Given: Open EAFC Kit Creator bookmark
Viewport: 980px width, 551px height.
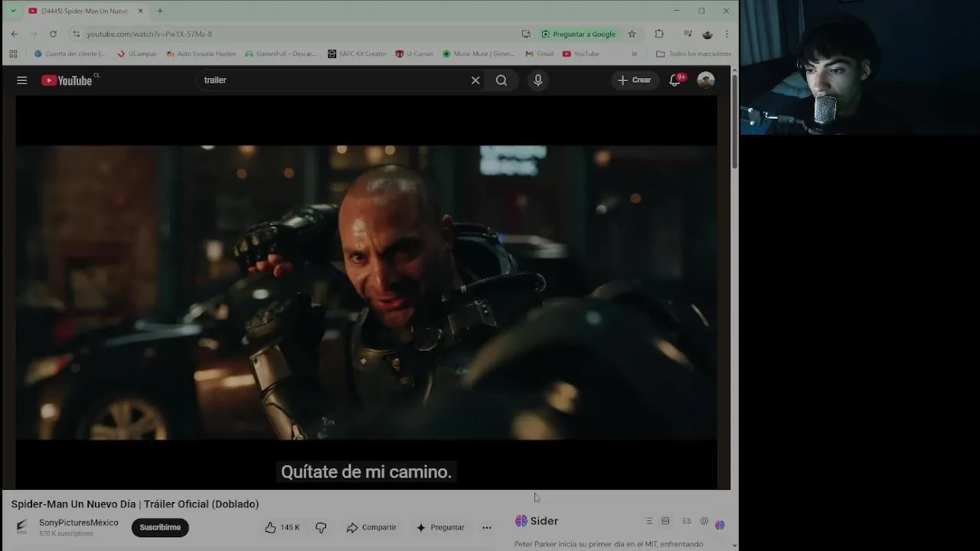Looking at the screenshot, I should [357, 54].
